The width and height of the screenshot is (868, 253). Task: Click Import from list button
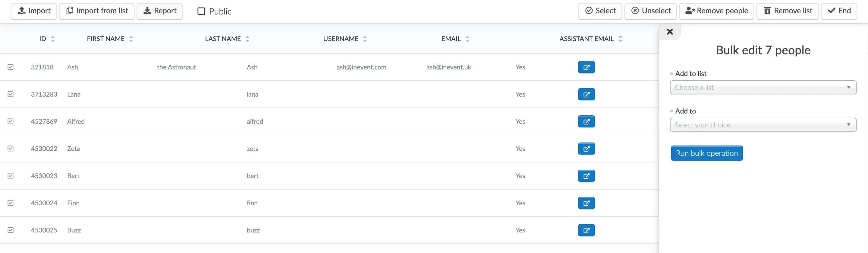point(97,11)
